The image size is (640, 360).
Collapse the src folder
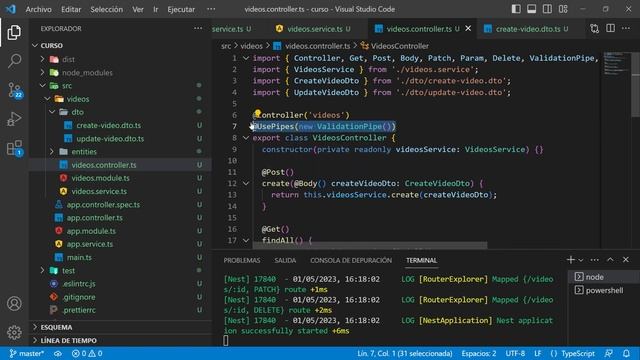click(x=42, y=85)
